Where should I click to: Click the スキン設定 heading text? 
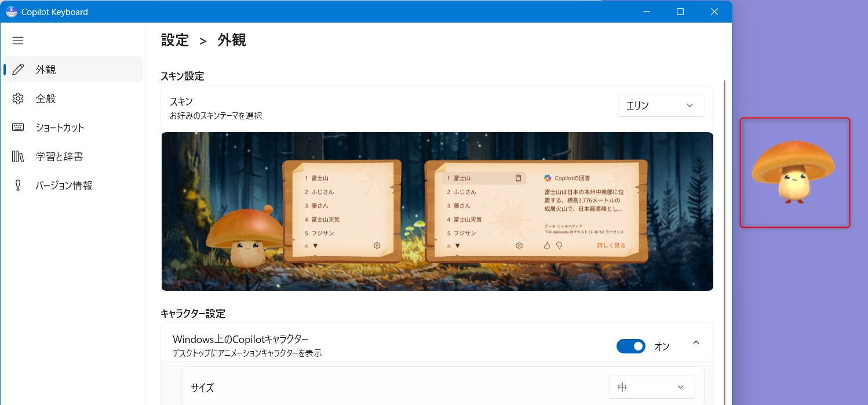182,76
